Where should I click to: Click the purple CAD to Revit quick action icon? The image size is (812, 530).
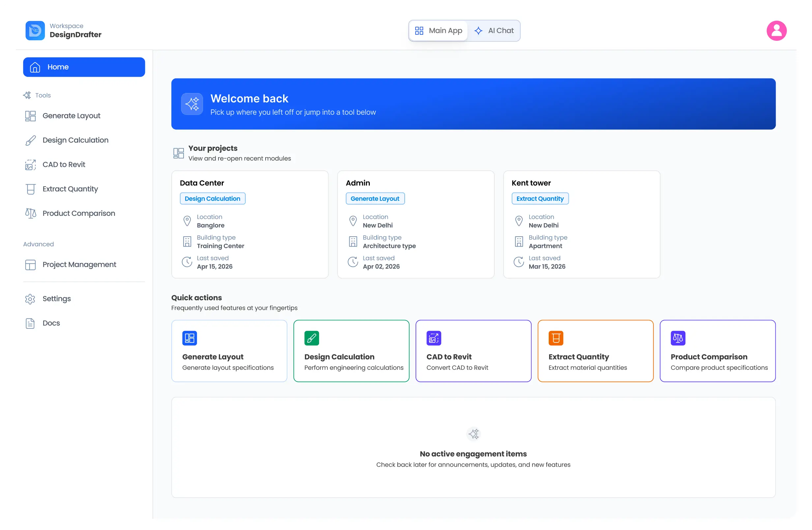point(434,338)
